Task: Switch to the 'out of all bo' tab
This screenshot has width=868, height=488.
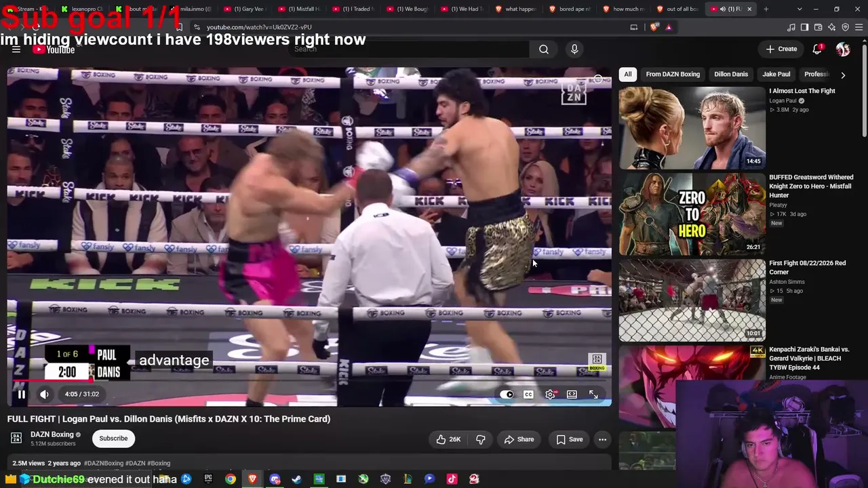Action: click(677, 9)
